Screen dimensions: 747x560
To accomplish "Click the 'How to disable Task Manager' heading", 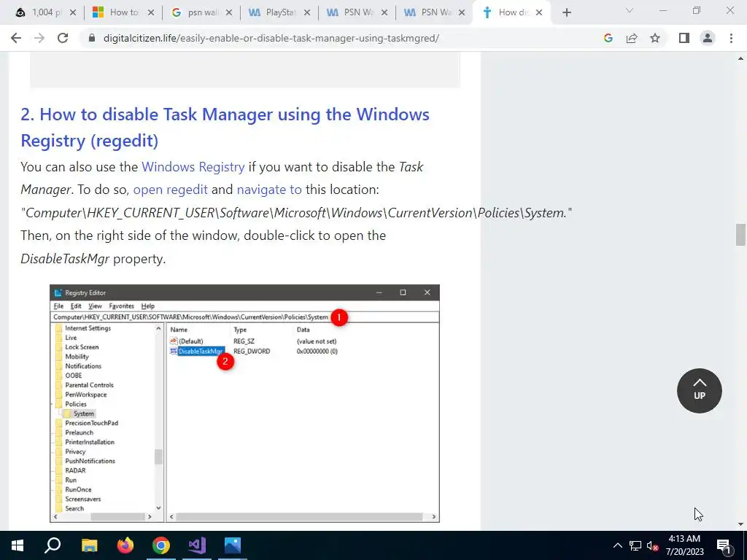I will click(225, 127).
